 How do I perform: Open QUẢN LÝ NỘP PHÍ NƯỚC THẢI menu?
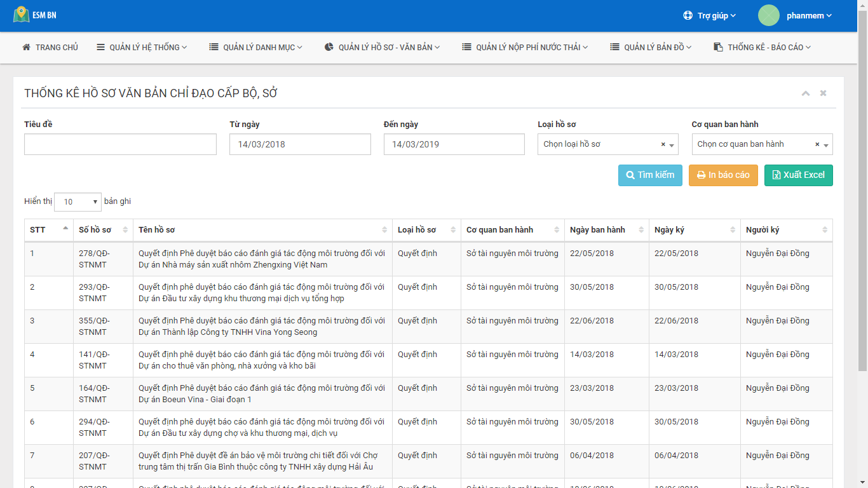pos(525,47)
